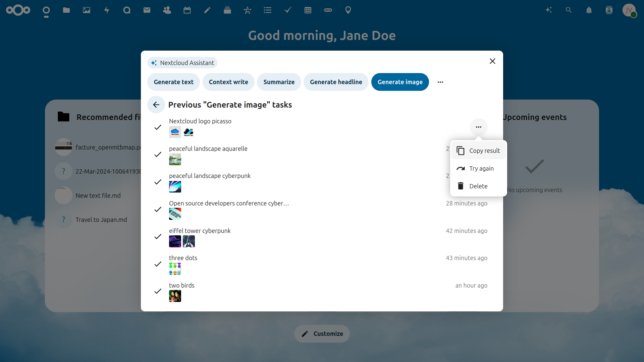
Task: Open the Maps app
Action: click(348, 10)
